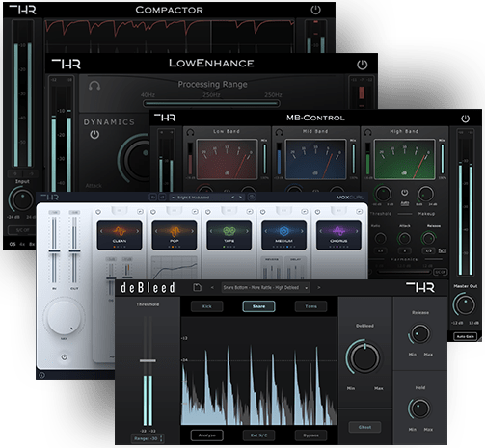Toggle the LowEnhance Dynamics power icon
This screenshot has height=448, width=485.
tap(94, 134)
